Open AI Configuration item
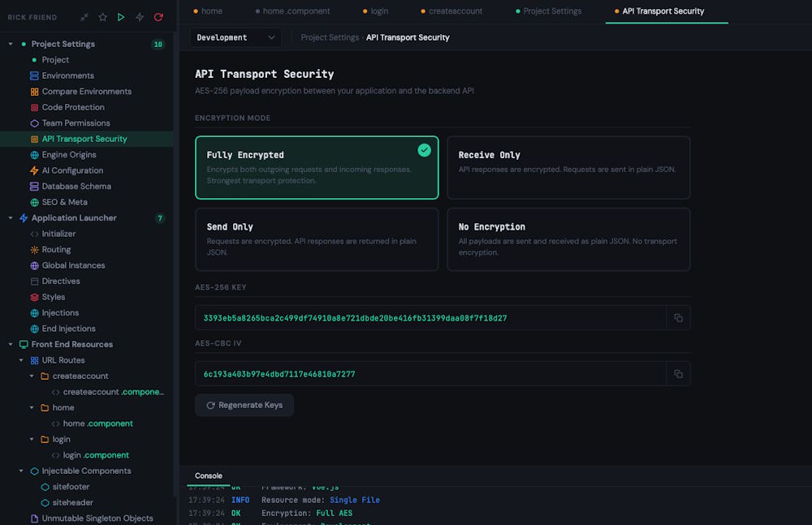 [x=72, y=170]
